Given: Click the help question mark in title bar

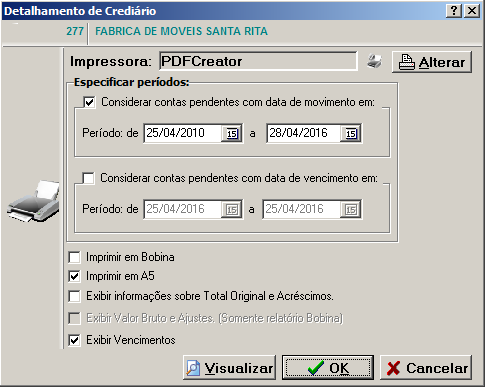Looking at the screenshot, I should (454, 11).
